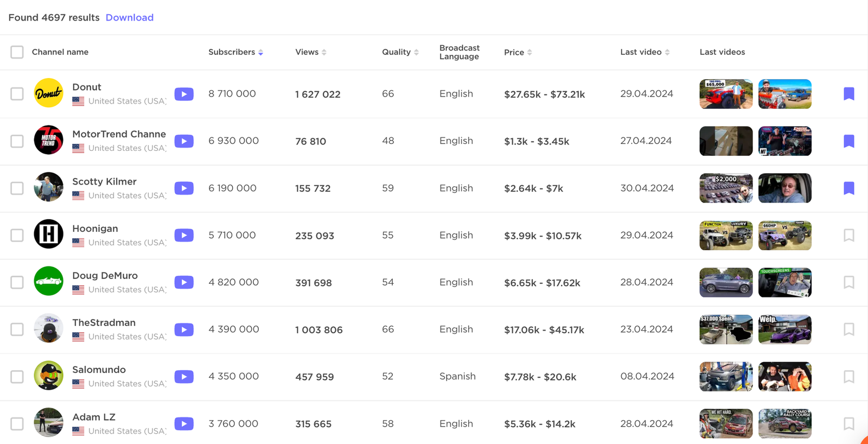Check the select-all checkbox in header
Screen dimensions: 868x444
coord(17,52)
